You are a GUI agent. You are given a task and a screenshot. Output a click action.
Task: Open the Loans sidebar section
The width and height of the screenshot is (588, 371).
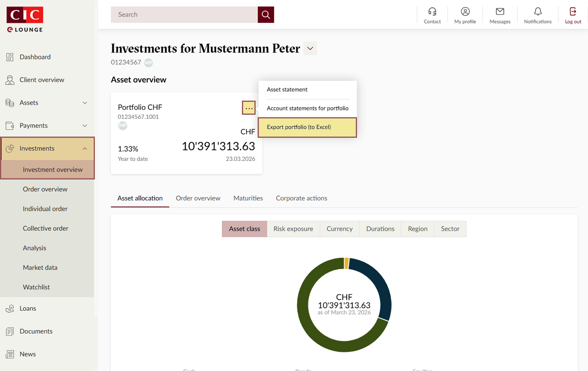28,308
